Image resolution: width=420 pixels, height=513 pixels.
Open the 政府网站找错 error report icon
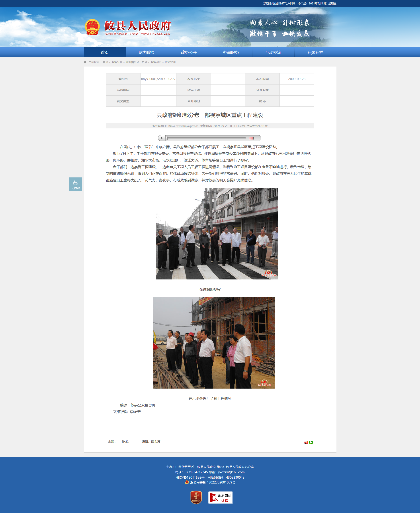[220, 497]
